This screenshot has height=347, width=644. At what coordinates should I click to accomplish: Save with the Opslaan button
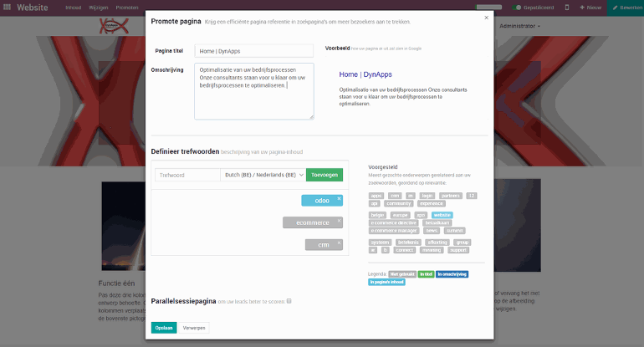pos(164,328)
